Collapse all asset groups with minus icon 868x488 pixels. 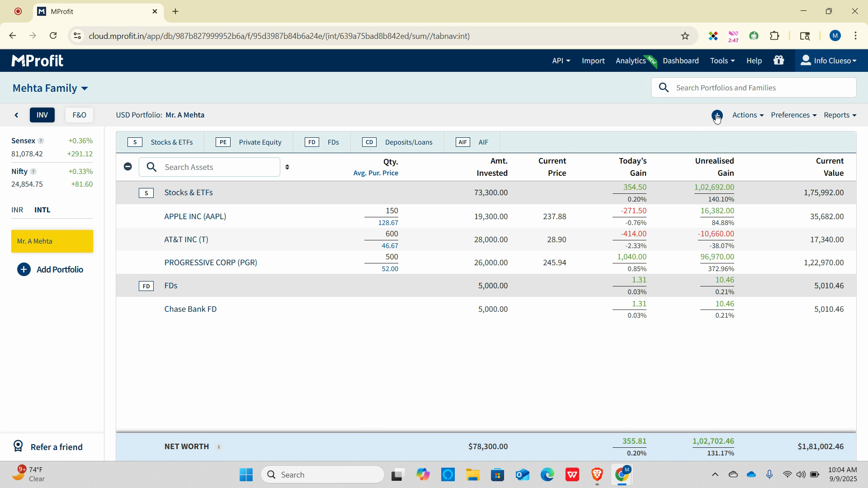[x=128, y=167]
